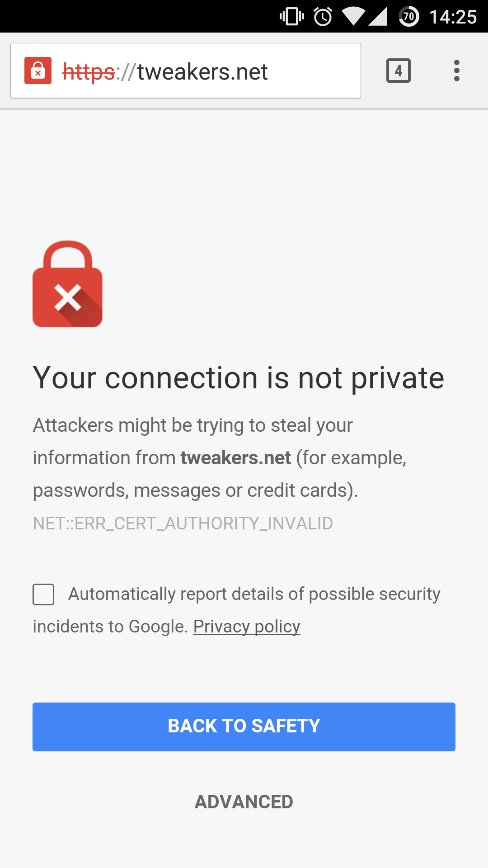Tap the checkbox label about reporting to Google
This screenshot has width=488, height=868.
click(254, 594)
